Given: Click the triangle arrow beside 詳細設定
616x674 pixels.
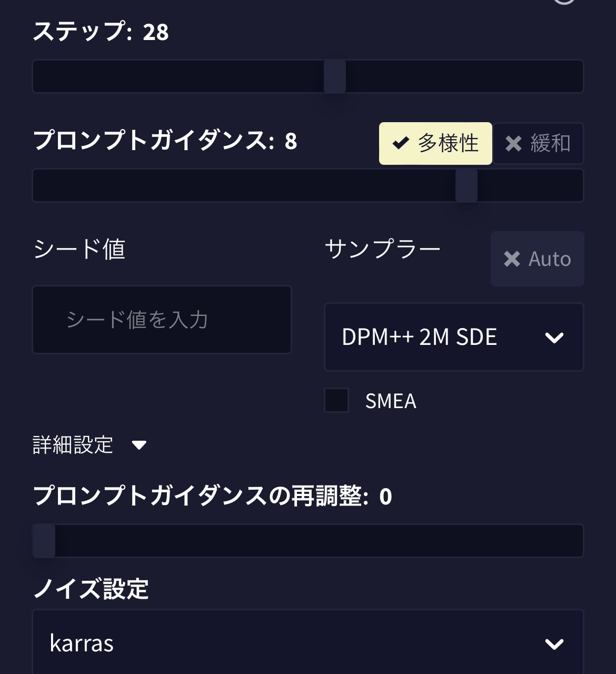Looking at the screenshot, I should click(x=139, y=445).
